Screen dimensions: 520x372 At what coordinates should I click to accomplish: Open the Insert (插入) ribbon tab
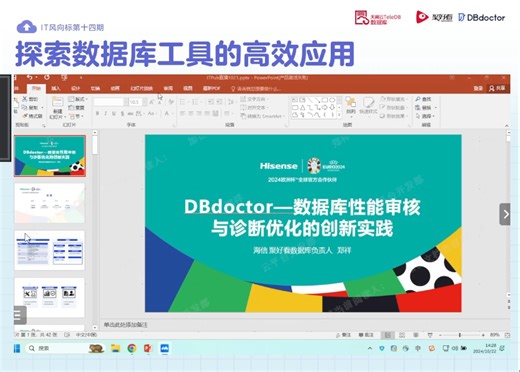[x=56, y=88]
